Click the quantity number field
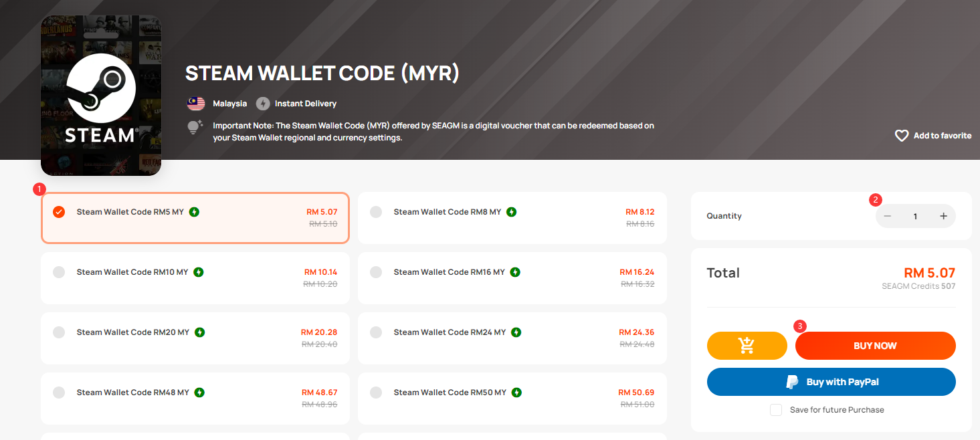 (915, 216)
